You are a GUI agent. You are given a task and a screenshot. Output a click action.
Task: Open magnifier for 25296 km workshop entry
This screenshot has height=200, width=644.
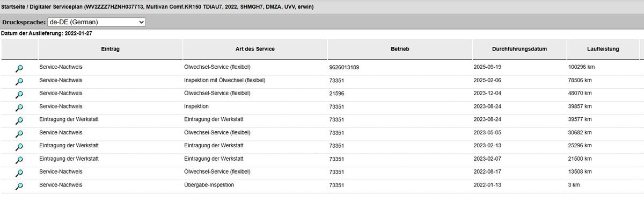point(19,147)
